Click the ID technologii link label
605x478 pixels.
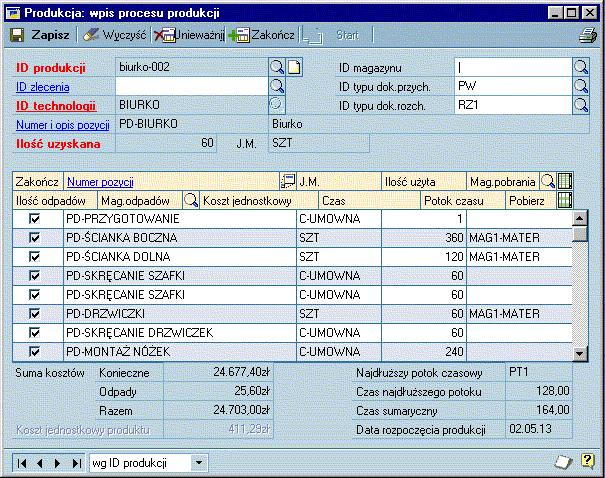click(56, 106)
